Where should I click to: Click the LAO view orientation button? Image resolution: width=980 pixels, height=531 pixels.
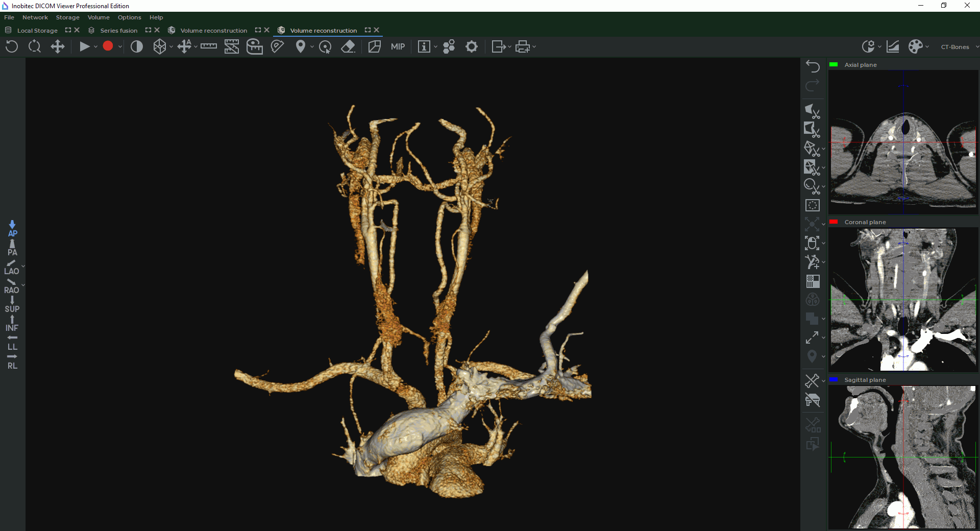(x=12, y=267)
